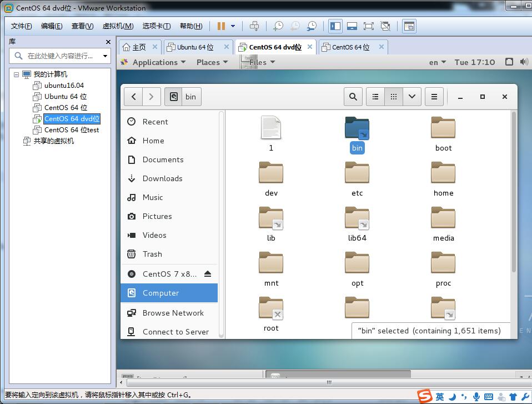The height and width of the screenshot is (404, 532).
Task: Open Music in the Files sidebar
Action: tap(169, 197)
